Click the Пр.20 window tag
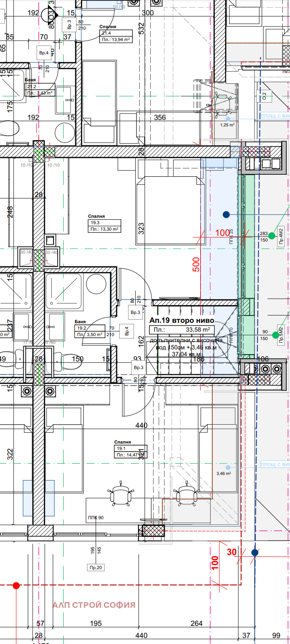Image resolution: width=290 pixels, height=644 pixels. [x=95, y=568]
